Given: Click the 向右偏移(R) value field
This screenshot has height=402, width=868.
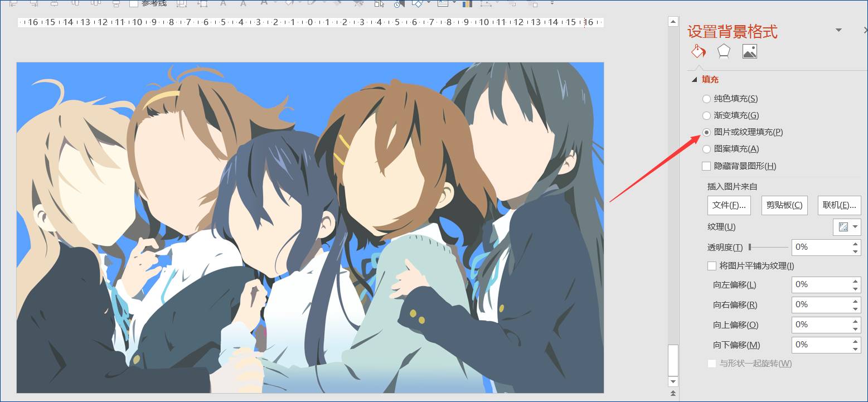Looking at the screenshot, I should (x=821, y=304).
